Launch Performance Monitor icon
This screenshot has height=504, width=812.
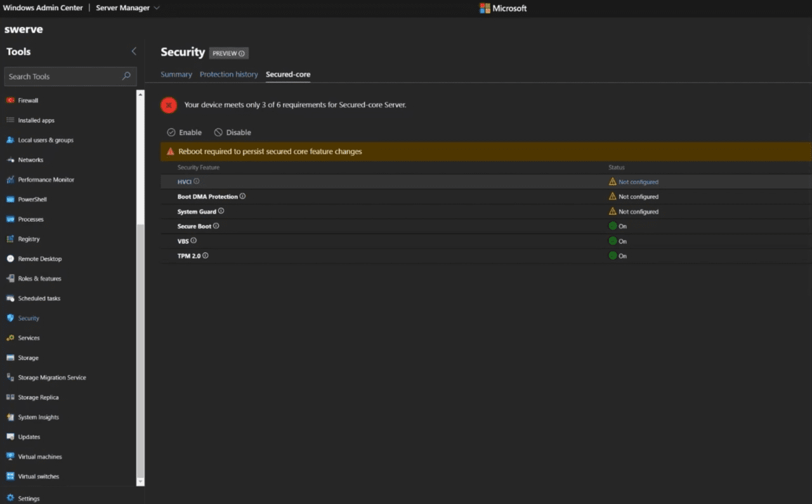click(10, 179)
